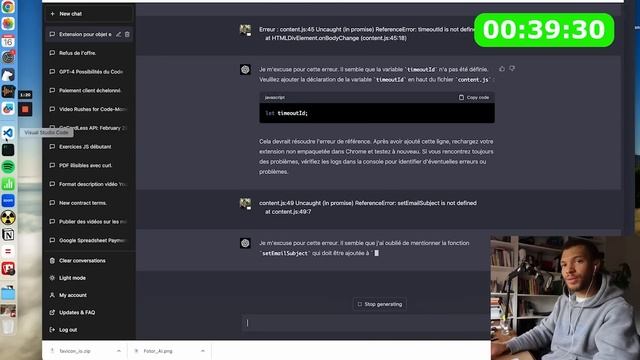This screenshot has height=360, width=640.
Task: Open Photos app in the Dock
Action: click(x=8, y=23)
